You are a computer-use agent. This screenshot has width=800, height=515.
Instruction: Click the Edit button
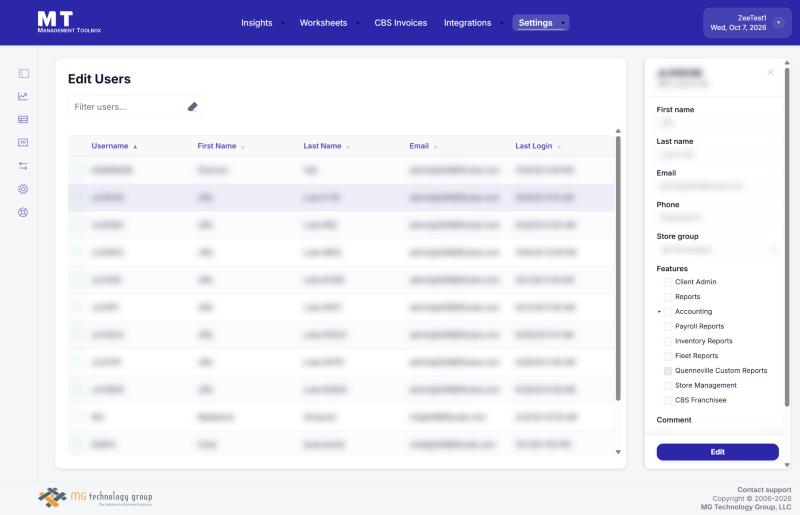click(x=717, y=452)
